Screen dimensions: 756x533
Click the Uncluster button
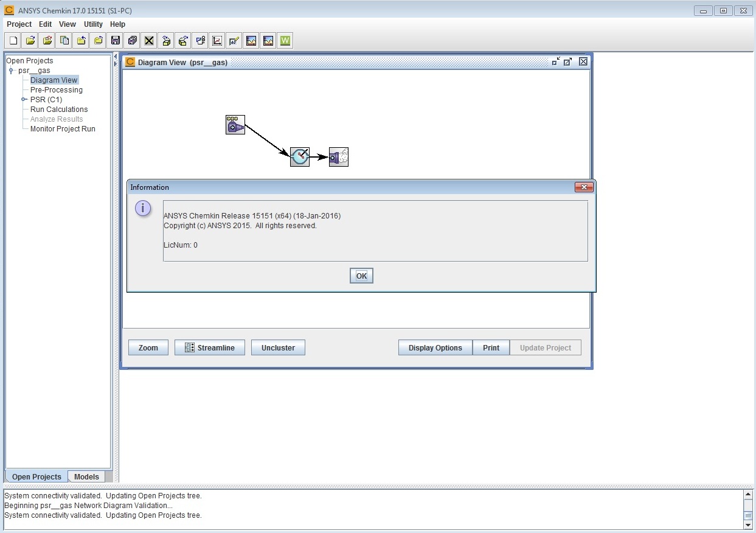(x=278, y=348)
